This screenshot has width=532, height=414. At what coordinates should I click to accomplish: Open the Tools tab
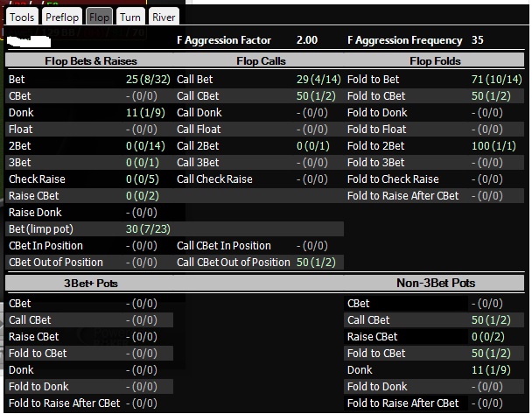click(22, 17)
